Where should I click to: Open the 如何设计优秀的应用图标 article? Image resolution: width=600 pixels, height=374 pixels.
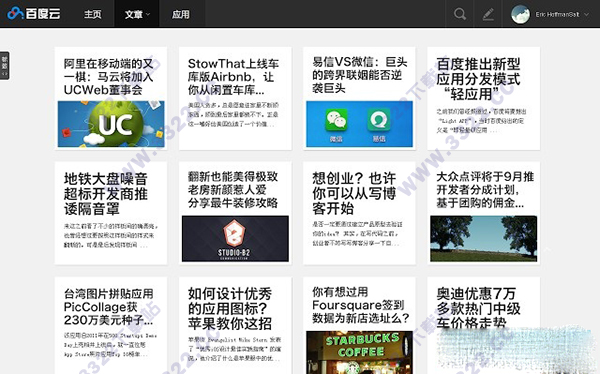[x=230, y=309]
